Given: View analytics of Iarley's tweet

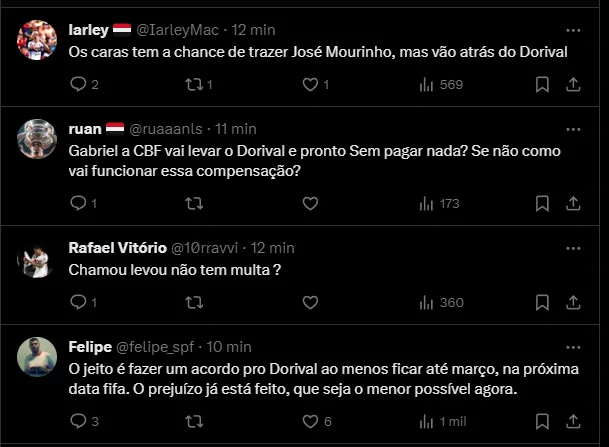Looking at the screenshot, I should (x=426, y=85).
